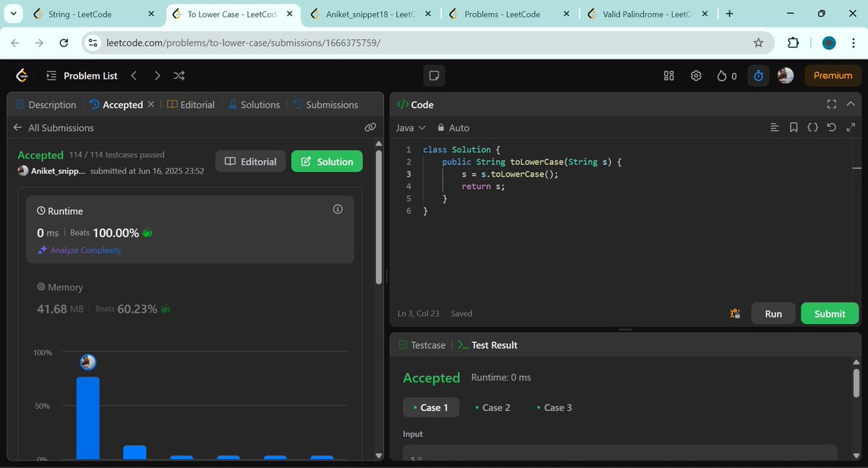Toggle the Auto lock setting

point(454,127)
